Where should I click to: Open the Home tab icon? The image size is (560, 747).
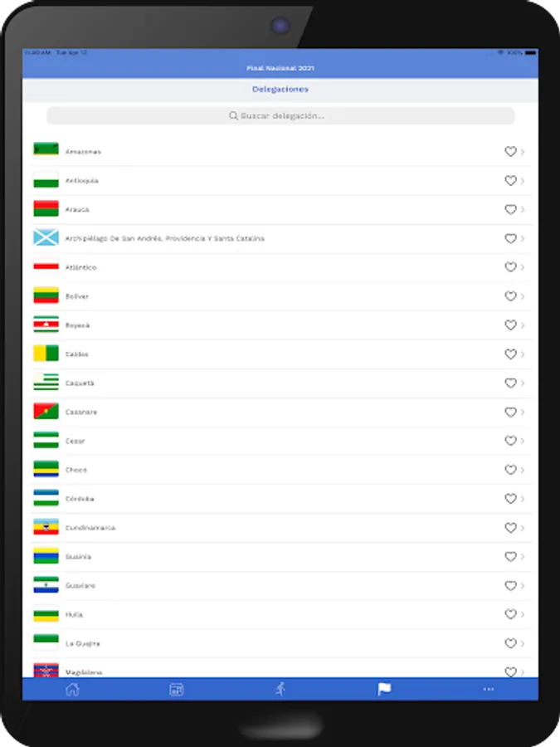coord(72,689)
